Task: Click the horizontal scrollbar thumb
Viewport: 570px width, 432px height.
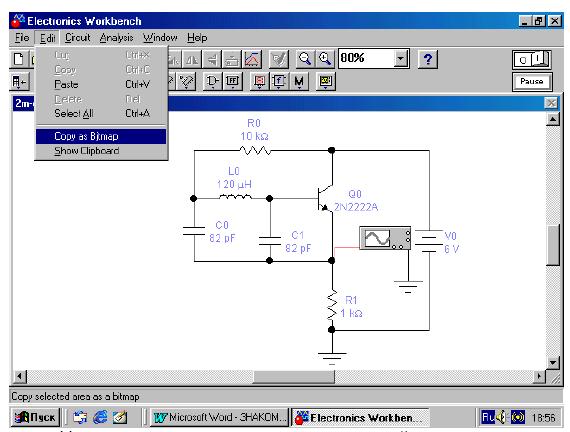Action: (x=293, y=376)
